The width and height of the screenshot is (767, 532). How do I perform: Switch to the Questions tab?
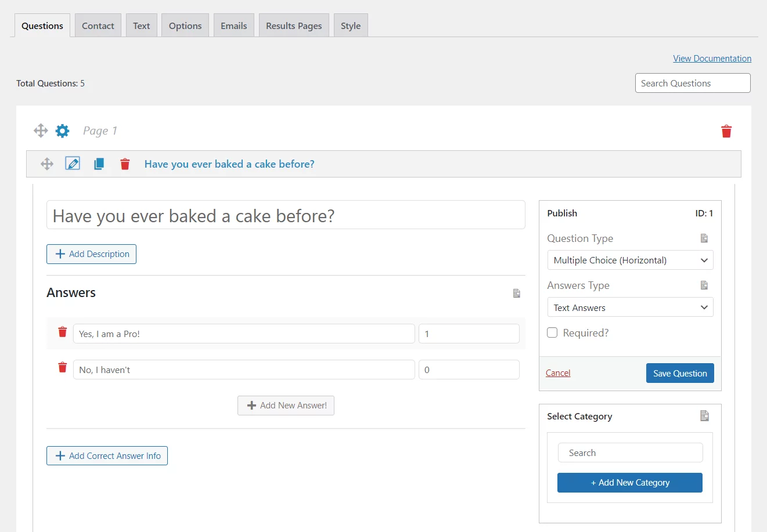click(x=42, y=26)
